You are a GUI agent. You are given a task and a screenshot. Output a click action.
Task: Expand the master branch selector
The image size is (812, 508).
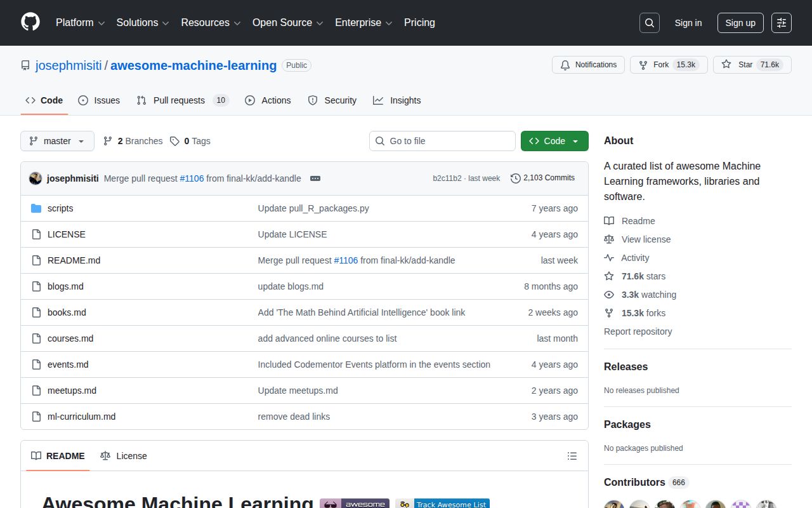(57, 141)
